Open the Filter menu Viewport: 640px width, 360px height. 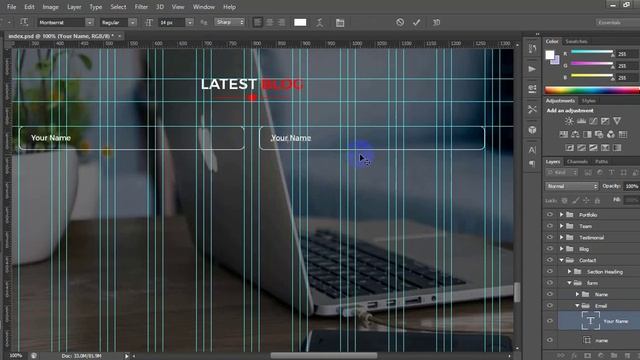point(141,7)
